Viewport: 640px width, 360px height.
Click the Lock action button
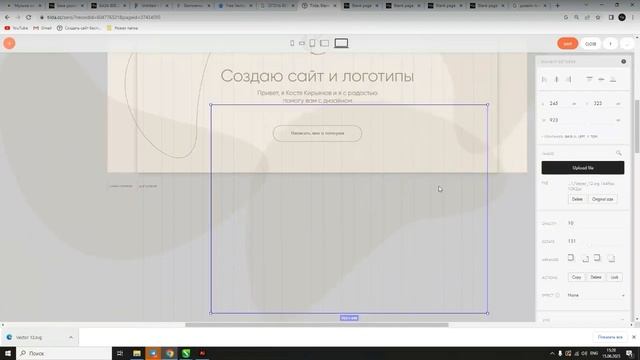614,277
